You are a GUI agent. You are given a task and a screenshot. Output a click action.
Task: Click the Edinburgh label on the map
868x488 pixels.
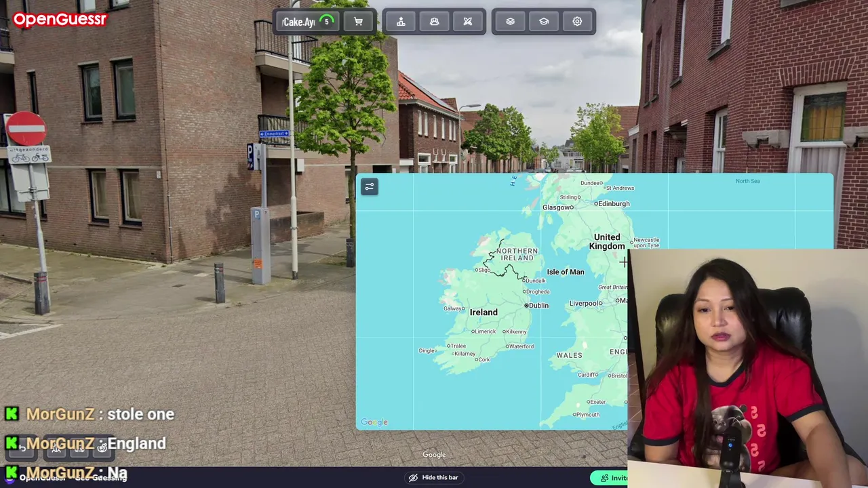click(612, 203)
